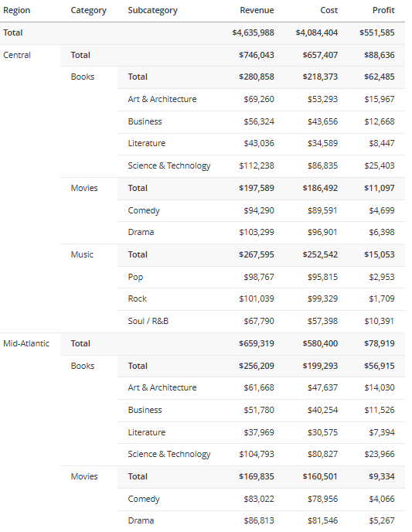
Task: Click the Subcategory column header
Action: click(152, 11)
